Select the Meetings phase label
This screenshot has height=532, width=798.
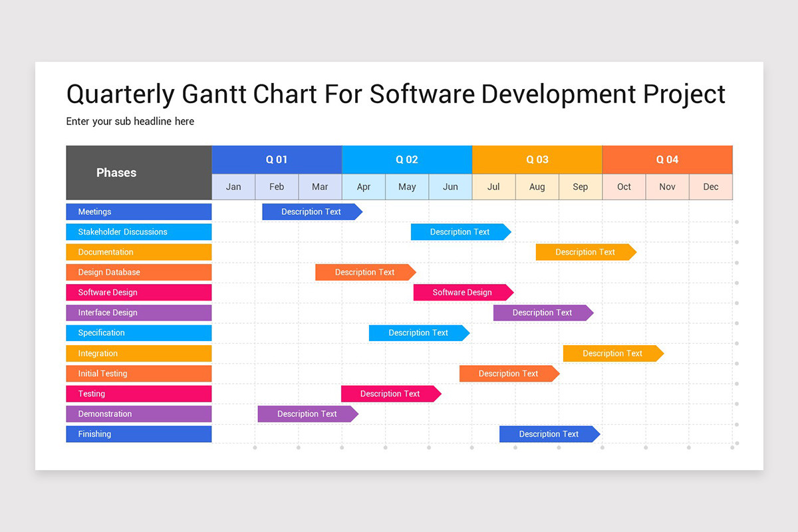tap(138, 211)
